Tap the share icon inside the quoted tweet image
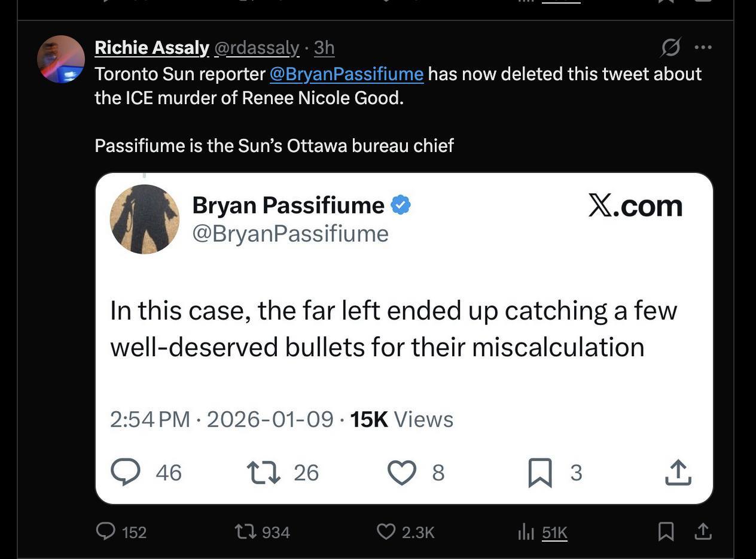756x559 pixels. pos(678,472)
